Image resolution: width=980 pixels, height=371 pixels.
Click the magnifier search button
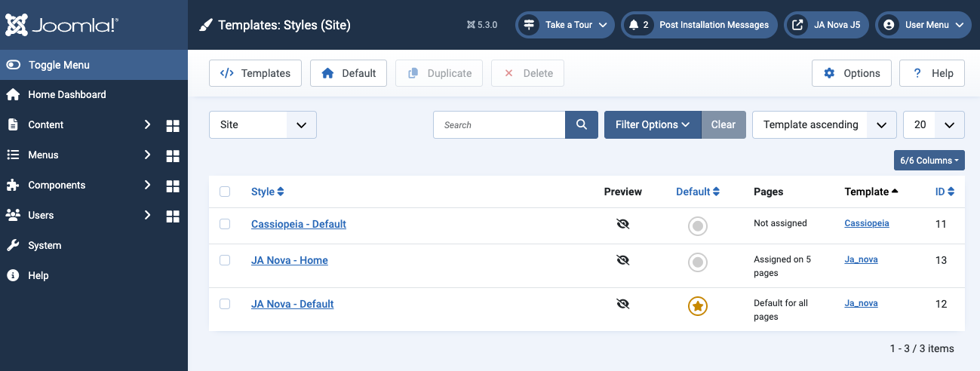582,125
